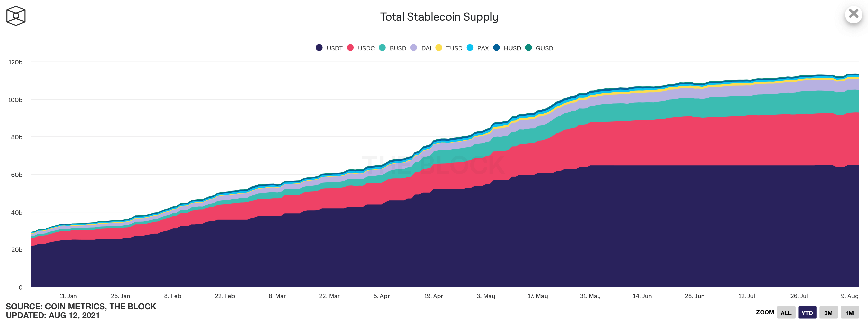Click the 80b y-axis label
The height and width of the screenshot is (323, 868).
17,137
